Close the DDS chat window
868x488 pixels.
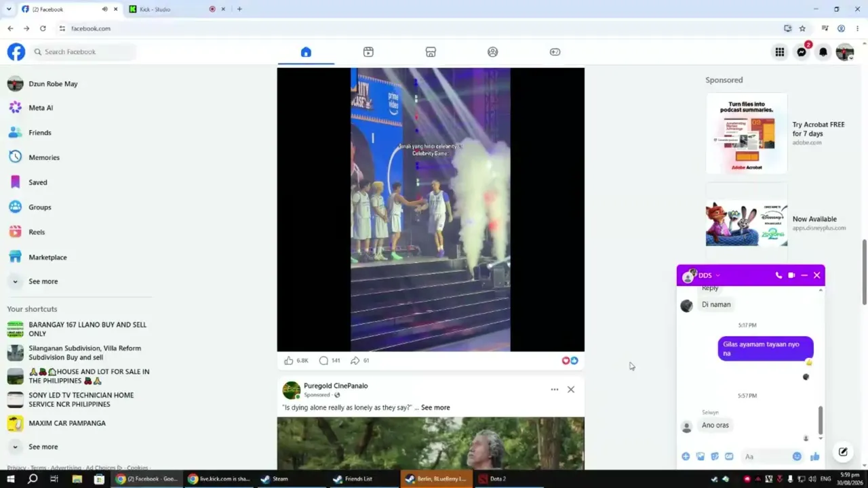click(817, 275)
